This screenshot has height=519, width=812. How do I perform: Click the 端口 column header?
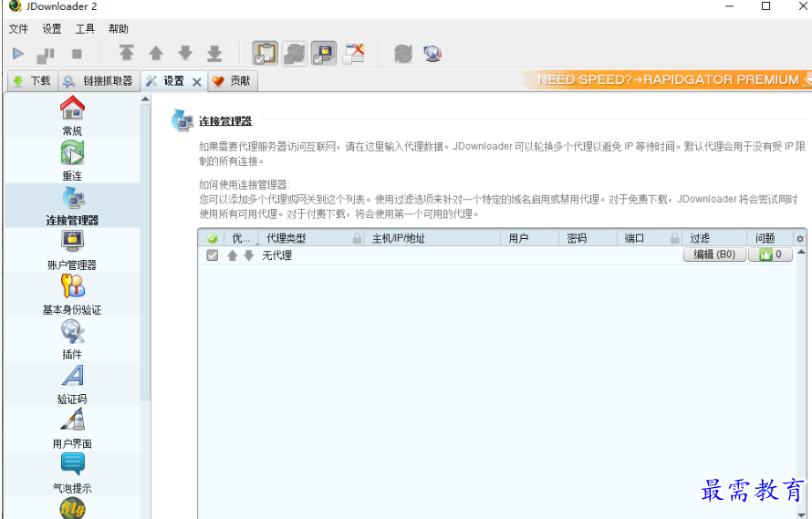pyautogui.click(x=650, y=238)
